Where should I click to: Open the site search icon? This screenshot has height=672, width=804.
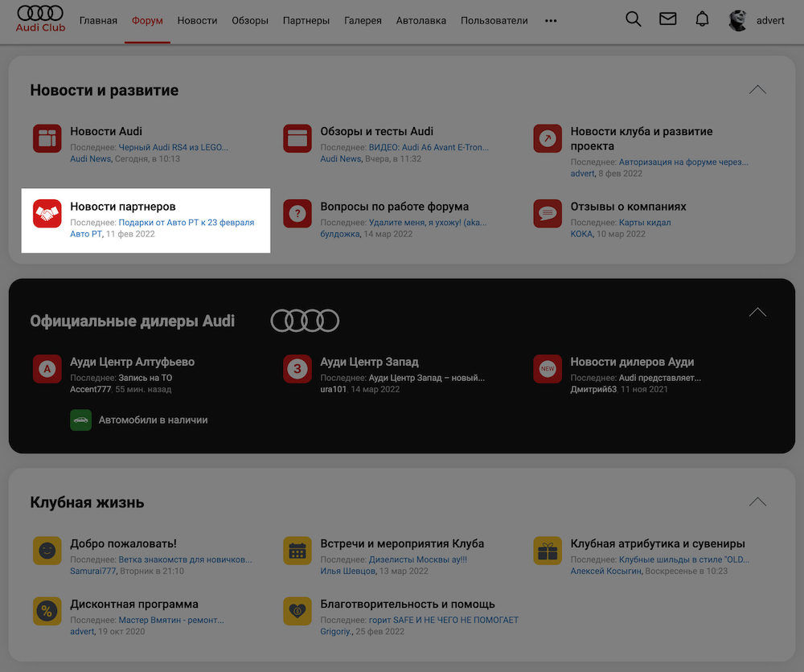(x=634, y=19)
